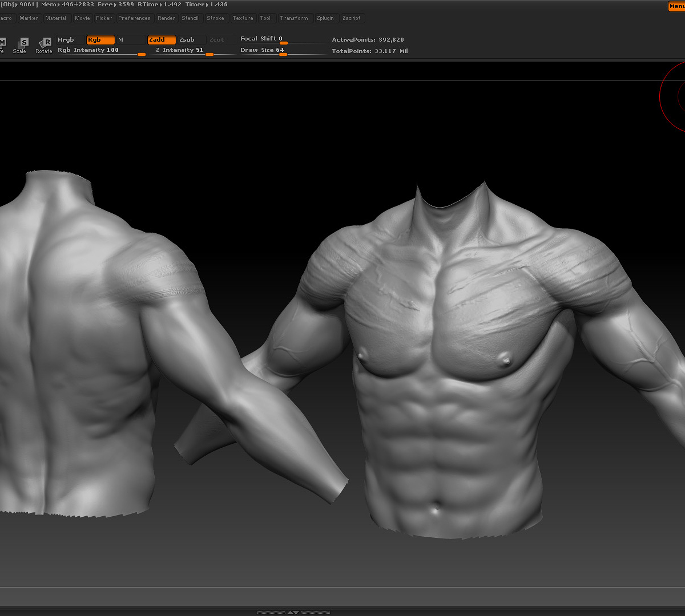This screenshot has height=616, width=685.
Task: Click the "[Obj 9061]" status text
Action: (x=19, y=5)
